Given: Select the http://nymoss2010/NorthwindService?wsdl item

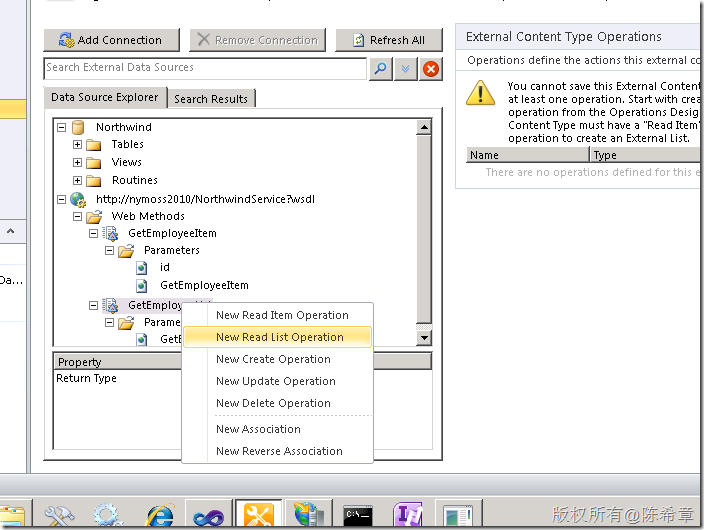Looking at the screenshot, I should (x=205, y=199).
